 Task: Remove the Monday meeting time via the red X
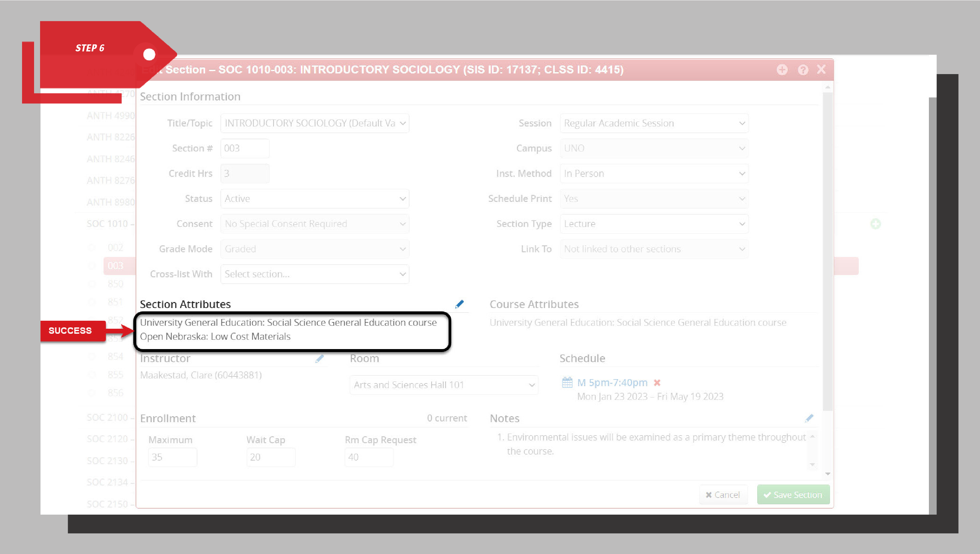[x=657, y=383]
